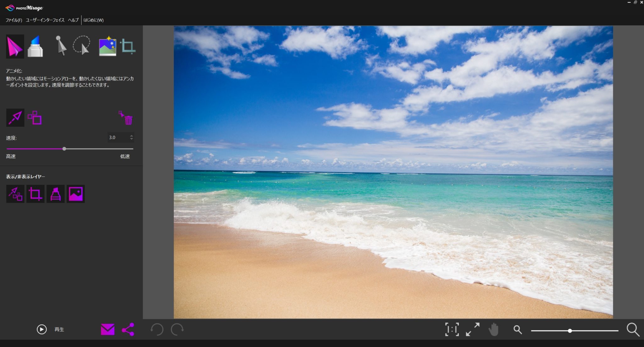Image resolution: width=644 pixels, height=347 pixels.
Task: Activate the anchor point mode
Action: 35,118
